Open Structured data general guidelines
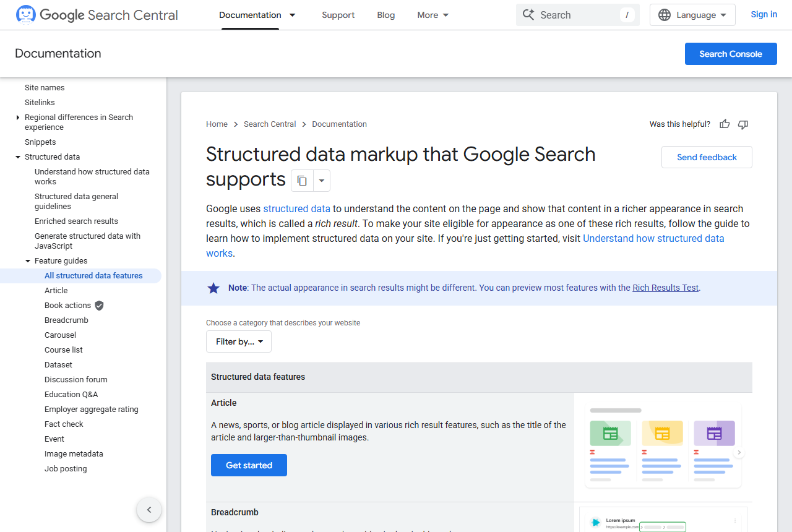This screenshot has width=792, height=532. [x=77, y=202]
